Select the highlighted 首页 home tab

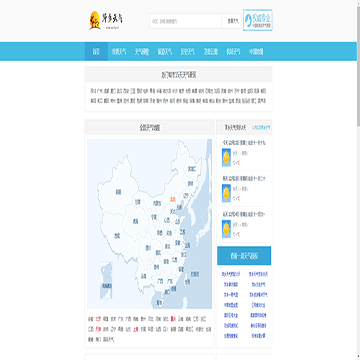[96, 52]
